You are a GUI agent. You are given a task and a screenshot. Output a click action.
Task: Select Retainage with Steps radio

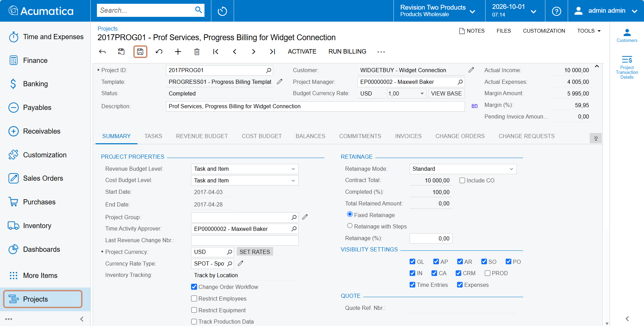(350, 226)
